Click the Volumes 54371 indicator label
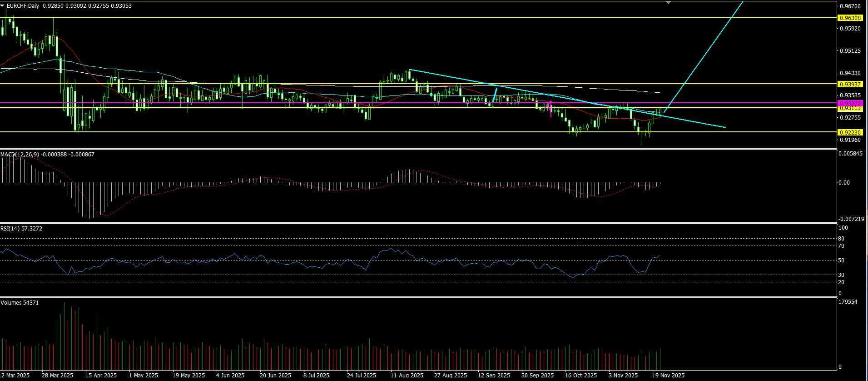The height and width of the screenshot is (381, 868). coord(20,303)
